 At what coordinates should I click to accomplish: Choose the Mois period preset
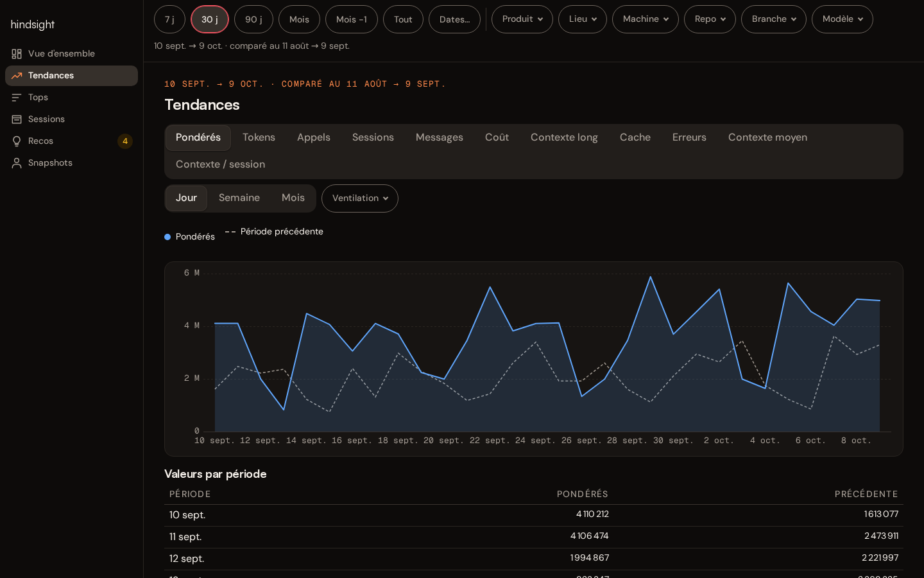click(299, 19)
